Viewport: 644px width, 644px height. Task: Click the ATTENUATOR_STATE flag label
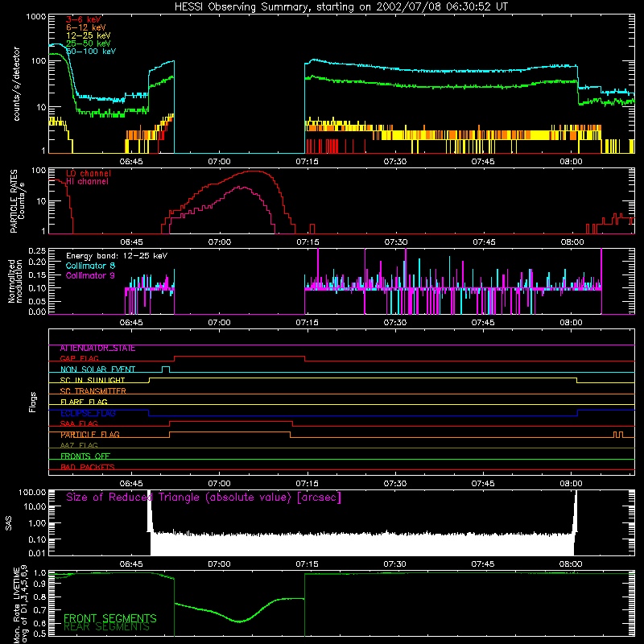(x=97, y=349)
